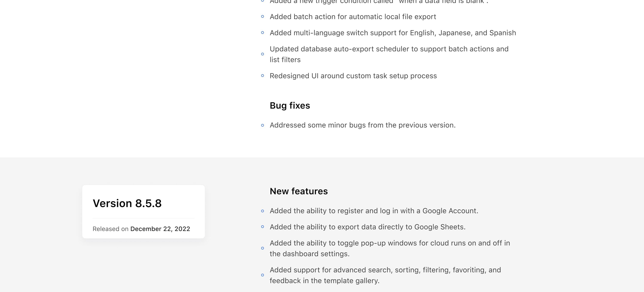Click bullet marker beside database auto-export scheduler
Screen dimensions: 644x292
[262, 54]
